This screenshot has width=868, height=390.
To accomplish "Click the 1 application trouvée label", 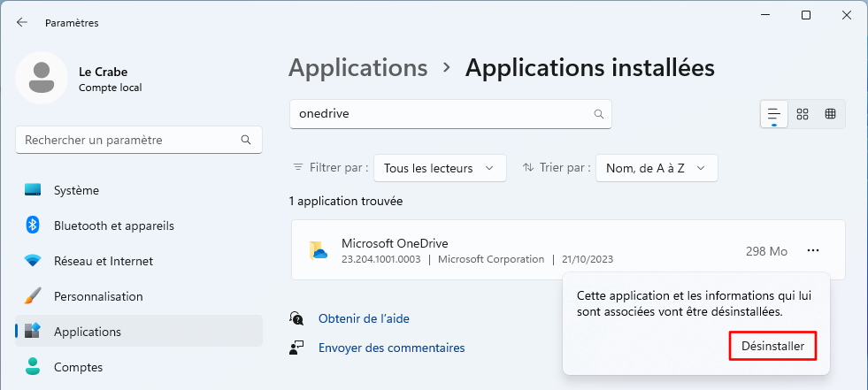I will click(346, 202).
